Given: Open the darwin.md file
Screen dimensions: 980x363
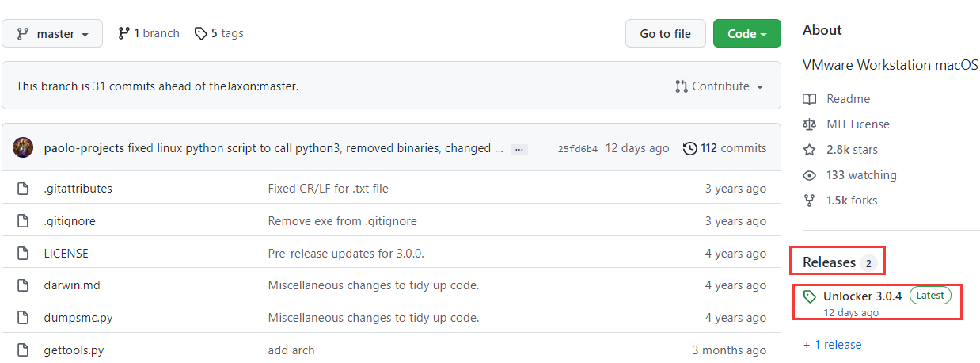Looking at the screenshot, I should click(x=72, y=285).
